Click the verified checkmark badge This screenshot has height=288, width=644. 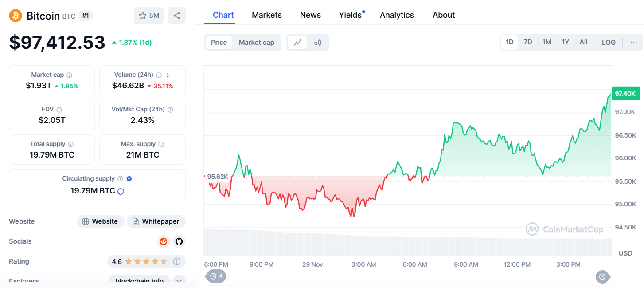point(129,179)
